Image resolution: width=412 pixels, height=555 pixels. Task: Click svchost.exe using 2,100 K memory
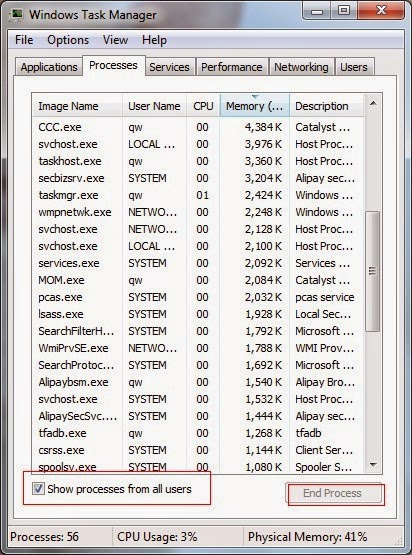(x=198, y=246)
